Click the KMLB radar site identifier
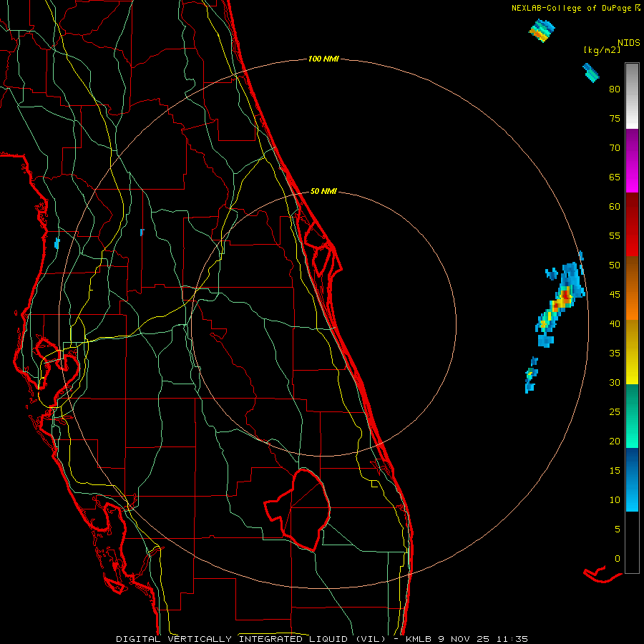 (419, 639)
